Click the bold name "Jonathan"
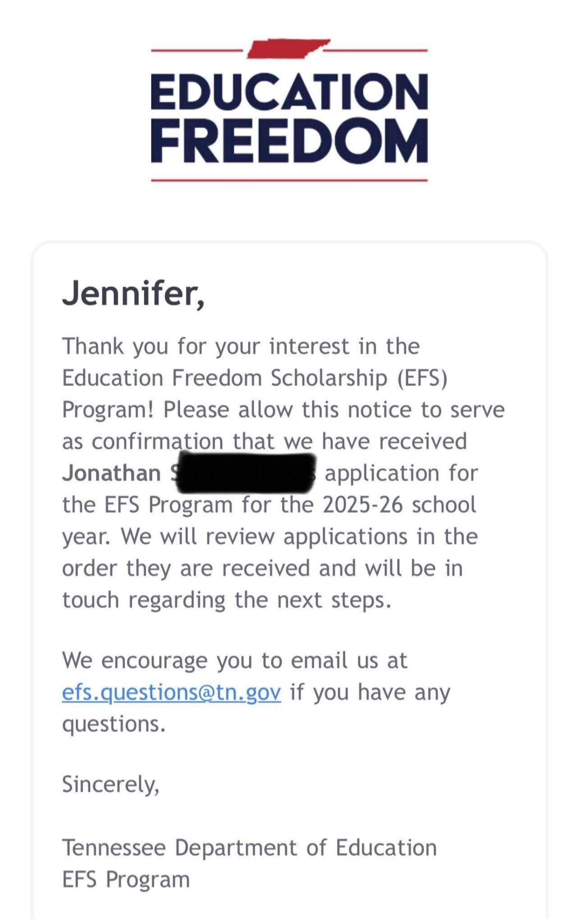579x924 pixels. tap(112, 473)
